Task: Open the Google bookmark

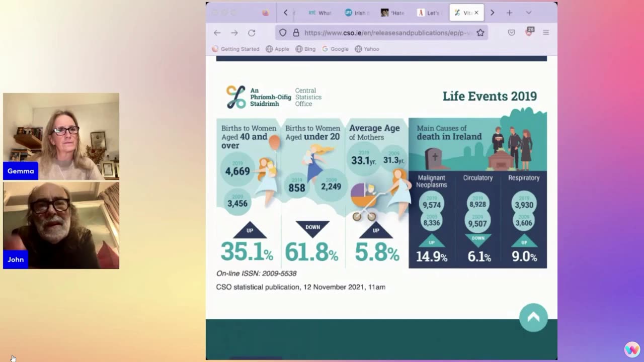Action: 335,49
